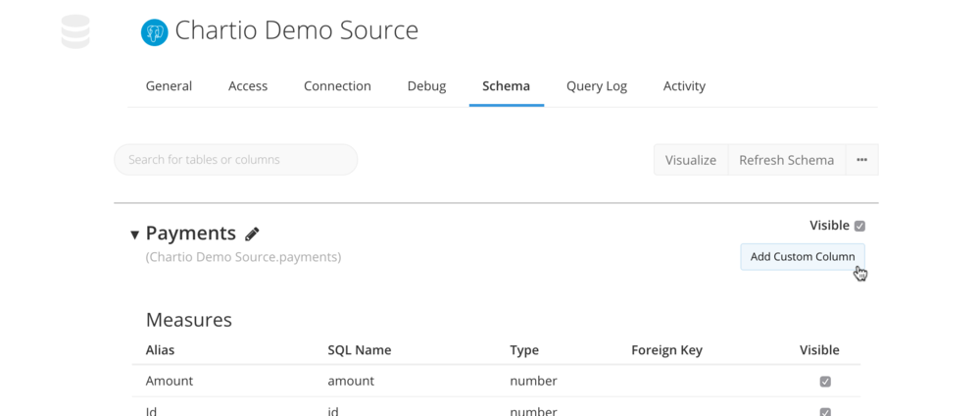
Task: Click the Measures section heading
Action: [189, 320]
